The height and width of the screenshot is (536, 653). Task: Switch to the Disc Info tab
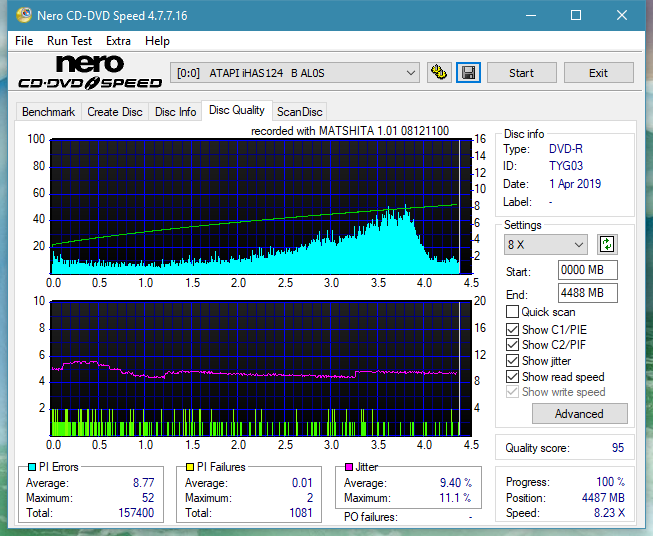(175, 112)
